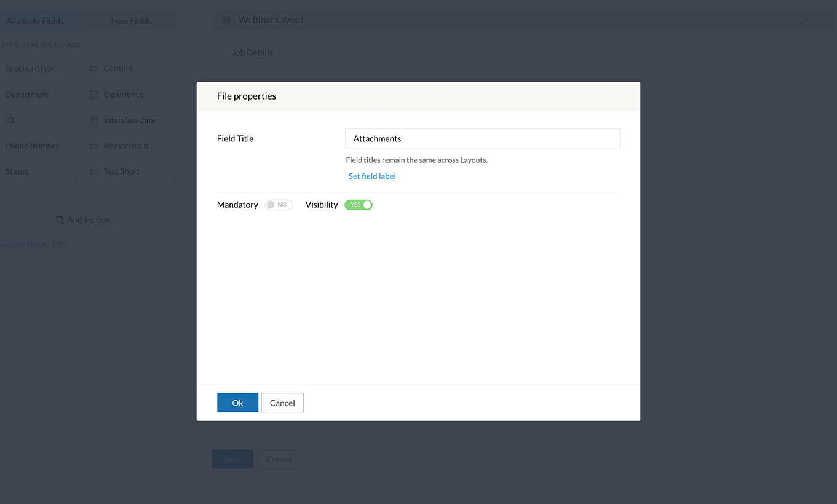Viewport: 837px width, 504px height.
Task: Select the Experience field
Action: click(x=130, y=95)
